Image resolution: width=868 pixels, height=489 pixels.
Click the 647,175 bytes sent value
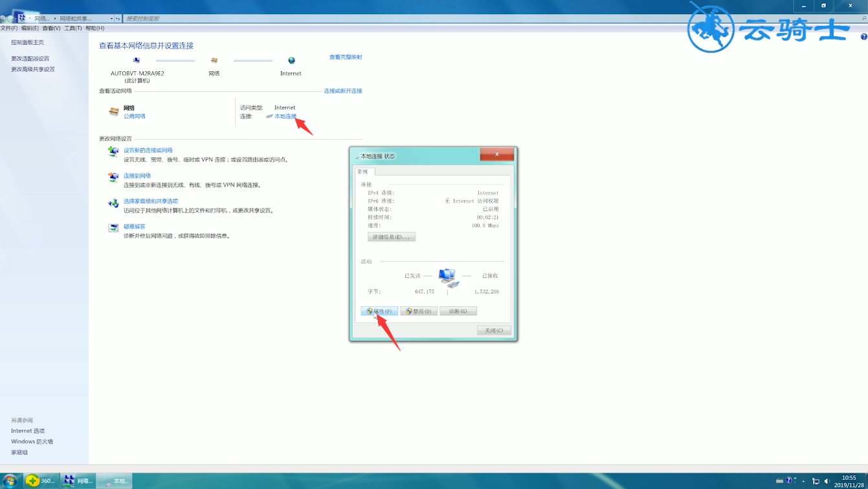pyautogui.click(x=425, y=292)
